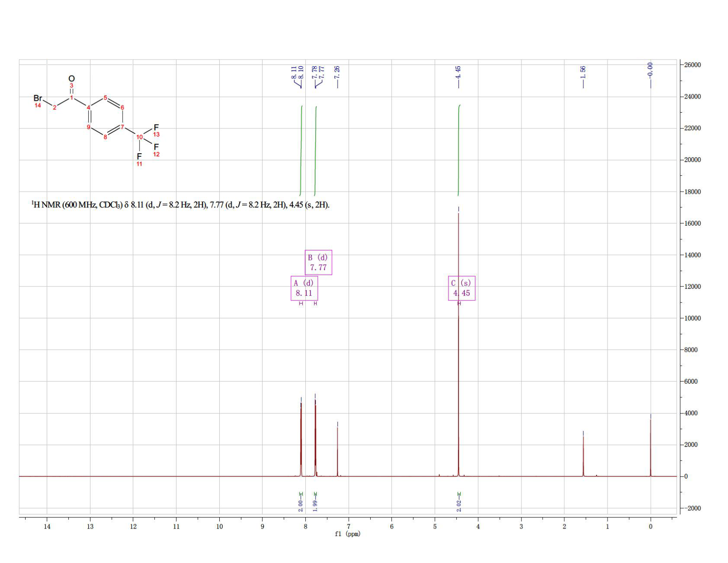
Task: Click the integral value 2.00 below the baseline
Action: 301,506
